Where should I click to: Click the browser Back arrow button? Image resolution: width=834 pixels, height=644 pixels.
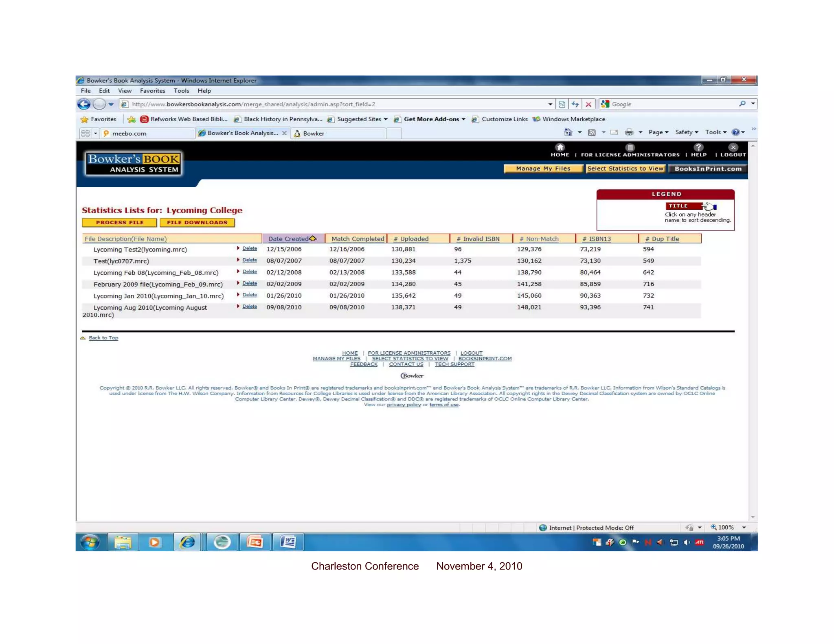click(84, 104)
